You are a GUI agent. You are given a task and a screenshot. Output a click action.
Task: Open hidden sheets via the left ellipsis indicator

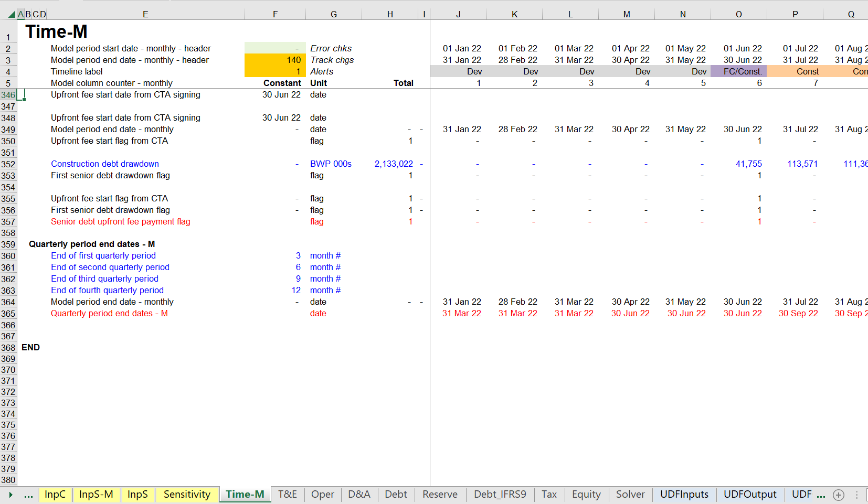(29, 495)
